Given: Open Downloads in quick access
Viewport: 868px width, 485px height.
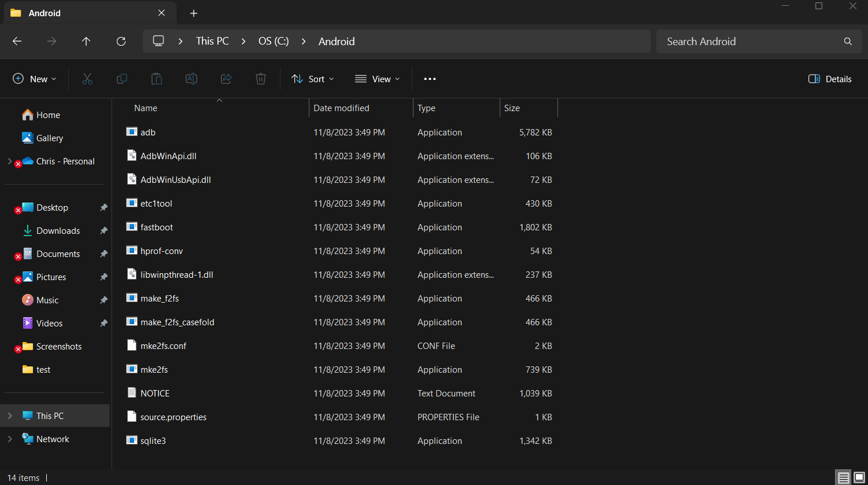Looking at the screenshot, I should [58, 230].
